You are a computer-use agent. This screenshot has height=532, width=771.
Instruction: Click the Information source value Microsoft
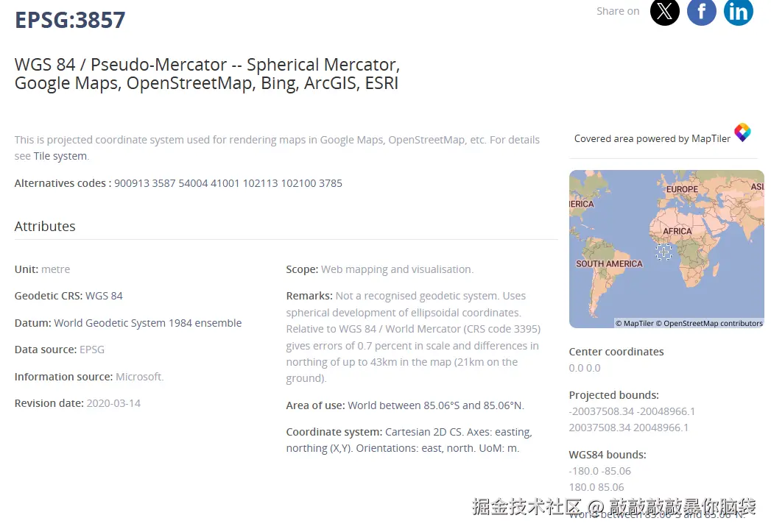coord(140,376)
